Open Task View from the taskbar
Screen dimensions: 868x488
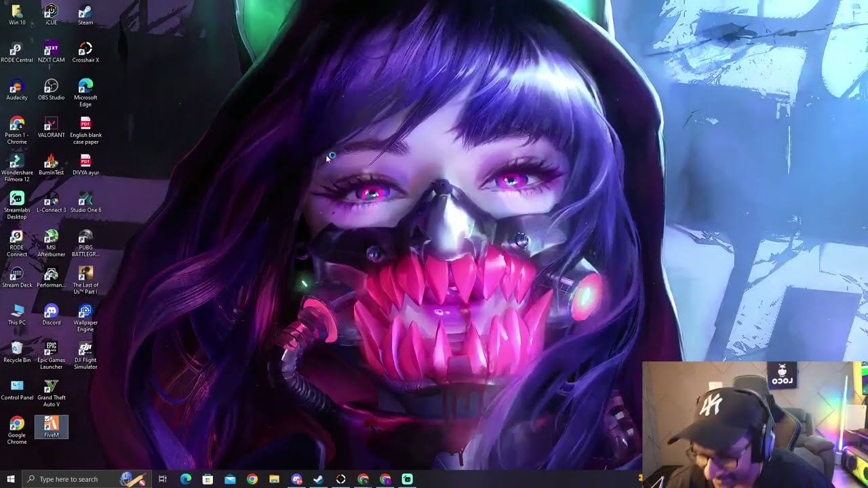163,479
